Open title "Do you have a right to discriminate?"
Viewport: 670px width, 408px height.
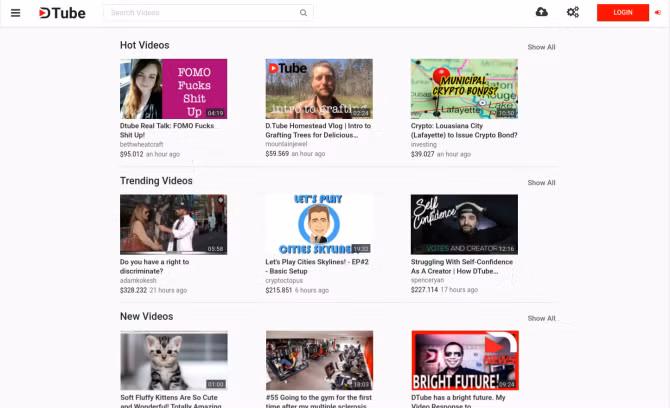click(154, 266)
